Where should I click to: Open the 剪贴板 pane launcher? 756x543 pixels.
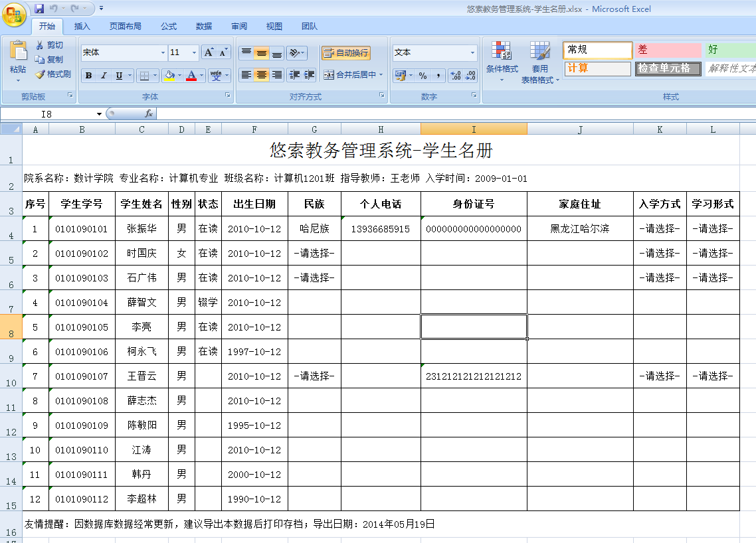click(70, 96)
